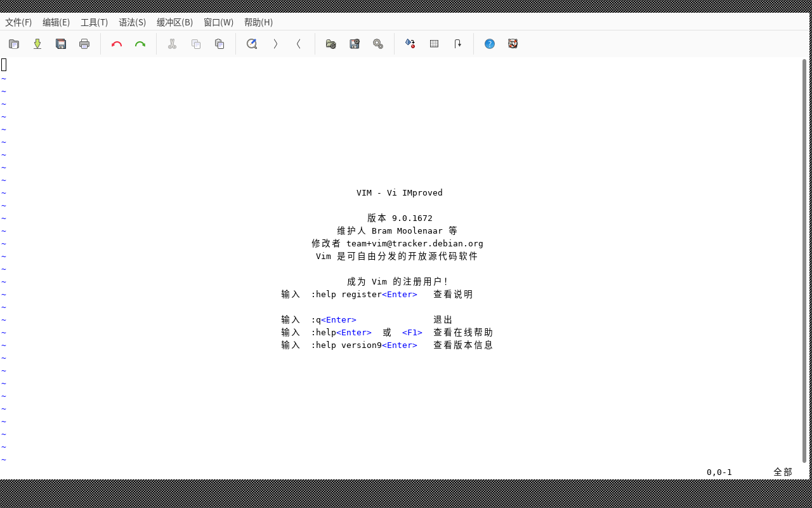
Task: Open Vim help via the question mark icon
Action: click(x=489, y=43)
